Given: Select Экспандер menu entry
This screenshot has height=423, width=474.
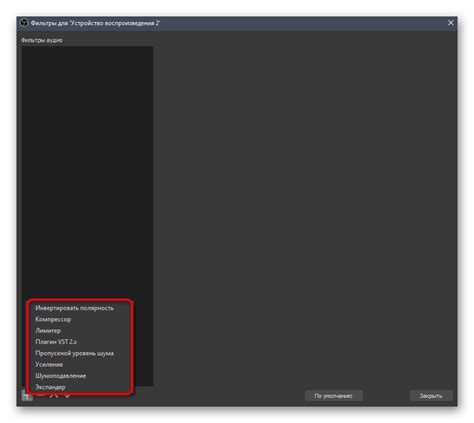Looking at the screenshot, I should tap(50, 387).
